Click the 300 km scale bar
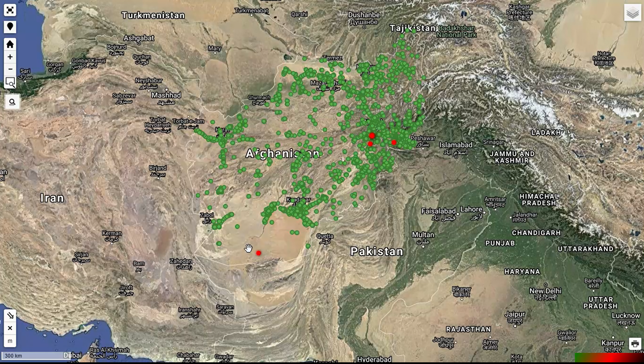 click(x=34, y=356)
